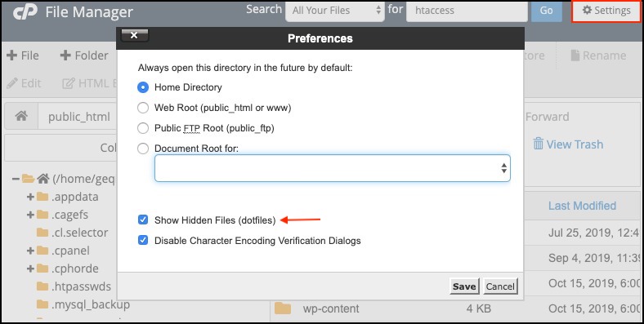Click the Edit pencil icon

(x=12, y=83)
